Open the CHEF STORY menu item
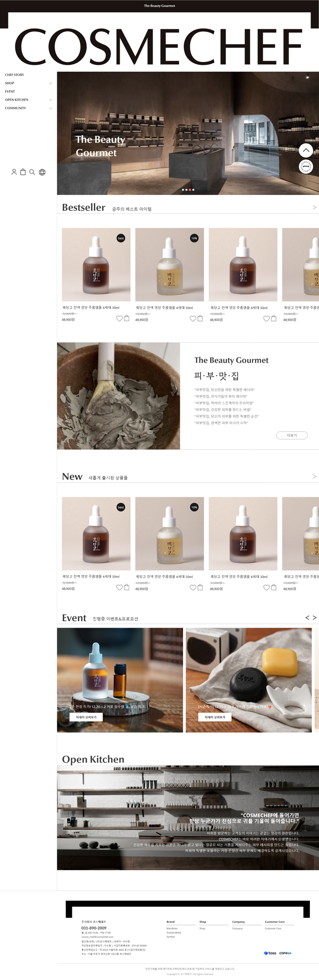This screenshot has width=319, height=980. pos(14,75)
